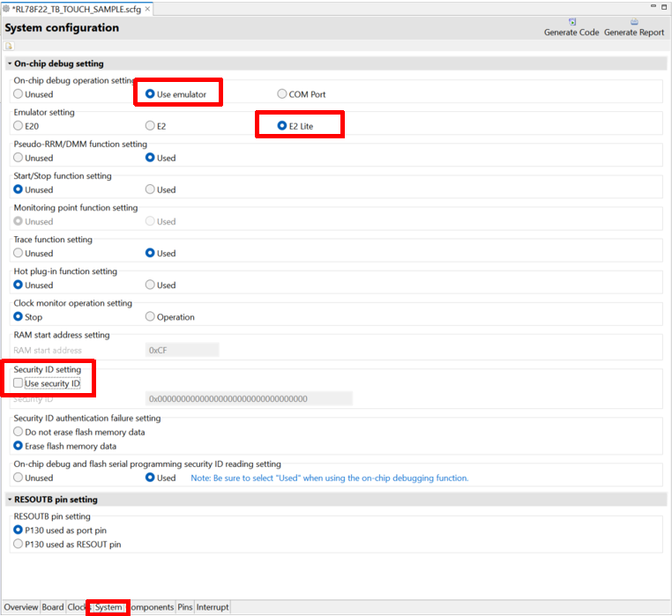Select Unused for On-chip debug operation

18,93
